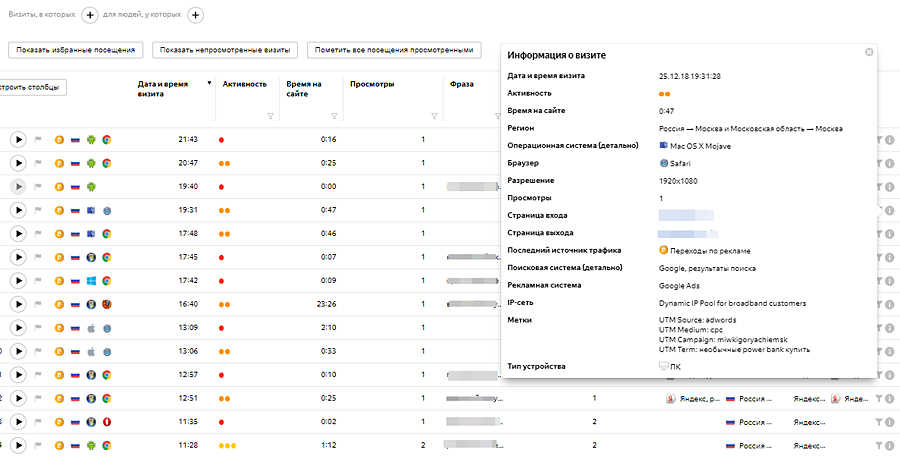Viewport: 900px width, 456px height.
Task: Click Android icon in 19:40 visit row
Action: tap(91, 186)
